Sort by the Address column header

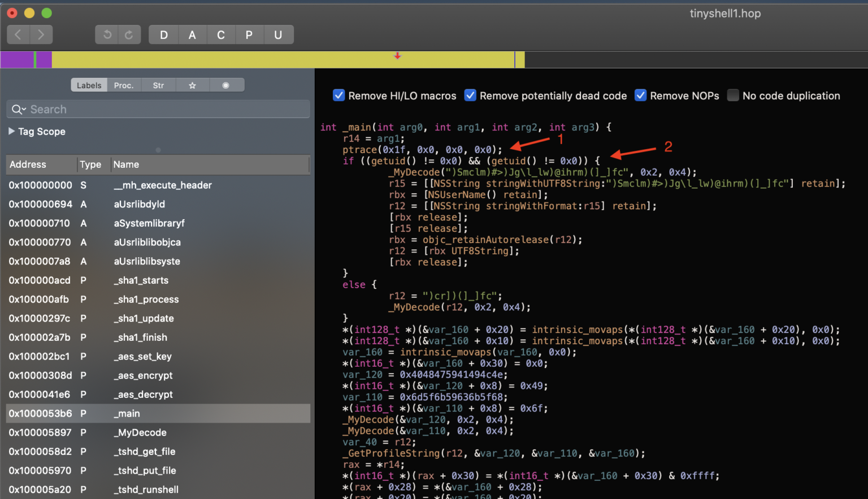tap(41, 164)
